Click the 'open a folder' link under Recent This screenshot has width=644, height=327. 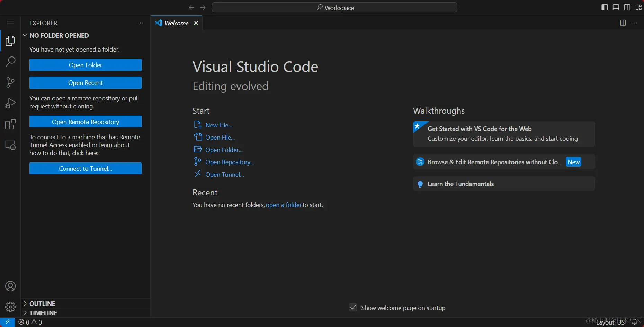[284, 205]
